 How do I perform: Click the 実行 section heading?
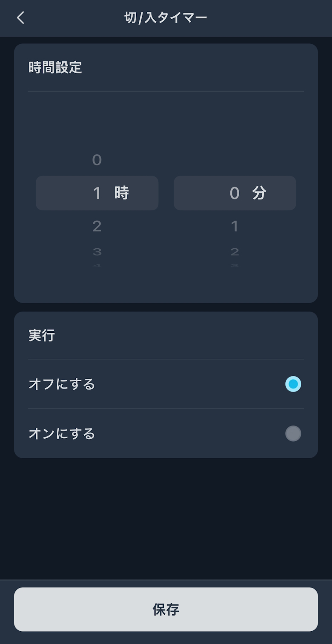(x=42, y=335)
